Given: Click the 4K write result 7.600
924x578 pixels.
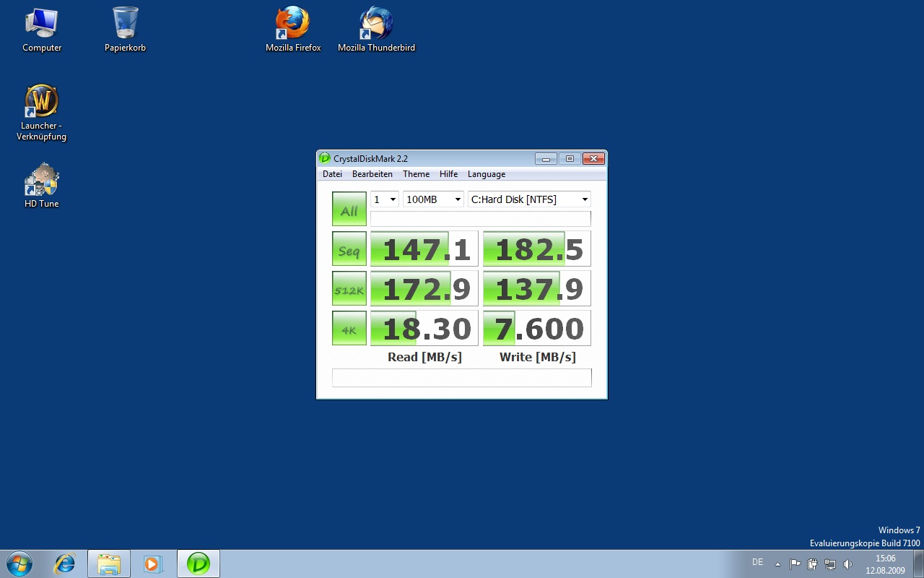Looking at the screenshot, I should coord(537,328).
